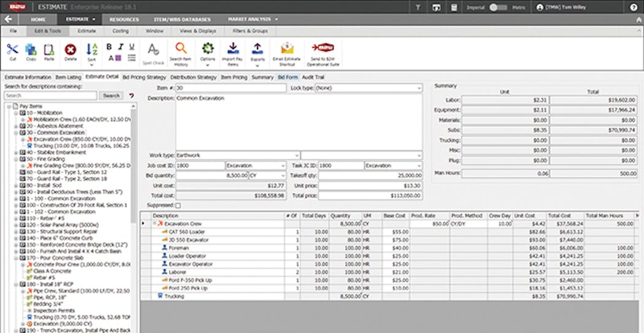Screen dimensions: 644x333
Task: Open the Bid quantity CY unit dropdown
Action: click(x=283, y=175)
